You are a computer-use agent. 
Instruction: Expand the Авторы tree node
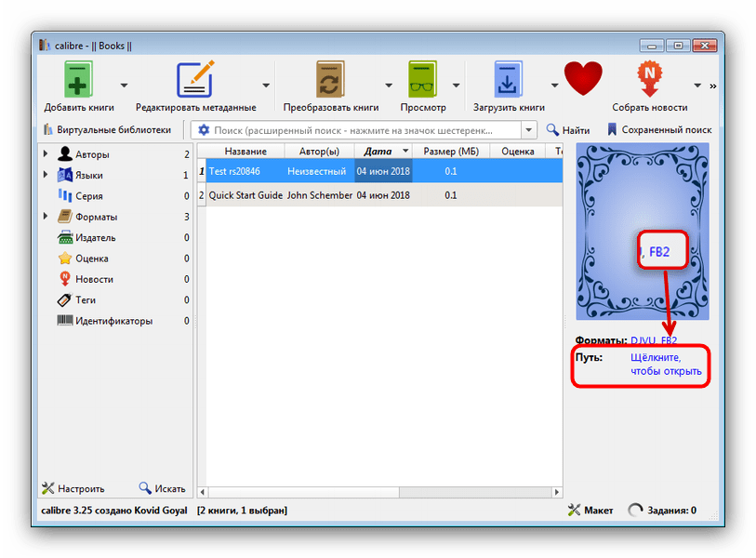tap(46, 153)
